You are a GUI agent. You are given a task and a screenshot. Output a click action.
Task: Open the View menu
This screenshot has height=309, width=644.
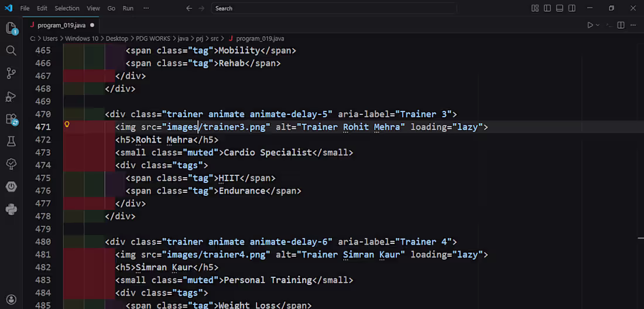click(93, 8)
